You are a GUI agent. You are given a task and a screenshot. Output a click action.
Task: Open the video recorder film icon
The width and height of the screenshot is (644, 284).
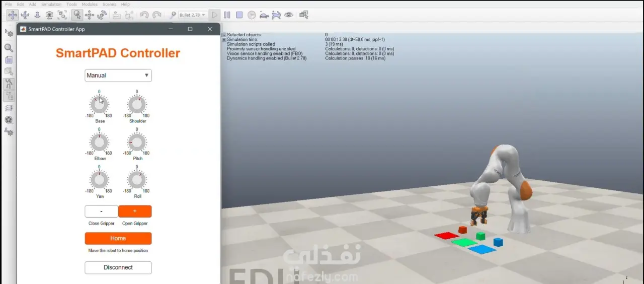9,120
